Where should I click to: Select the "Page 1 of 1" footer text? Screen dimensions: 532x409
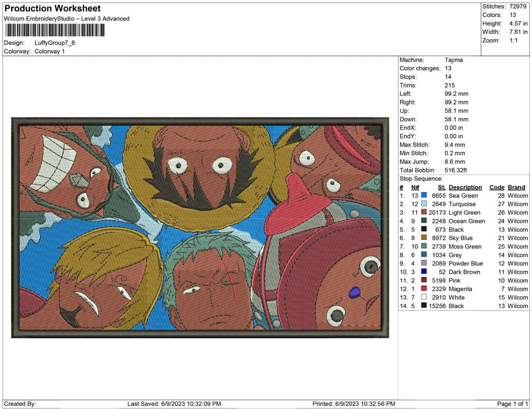[512, 404]
